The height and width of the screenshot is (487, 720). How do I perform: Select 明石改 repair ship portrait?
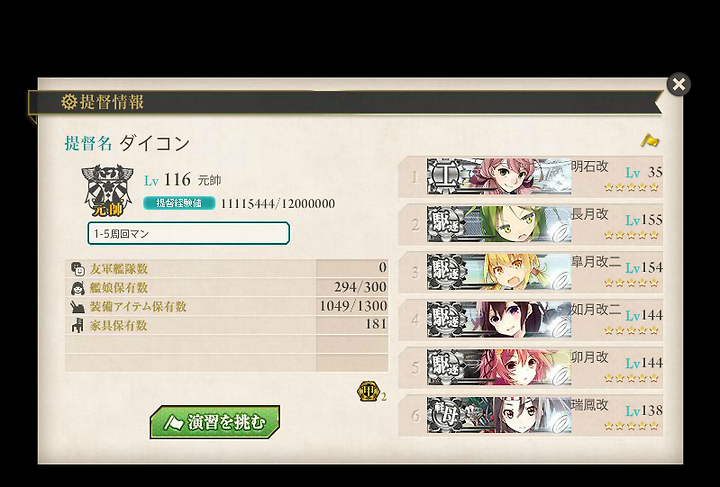499,177
